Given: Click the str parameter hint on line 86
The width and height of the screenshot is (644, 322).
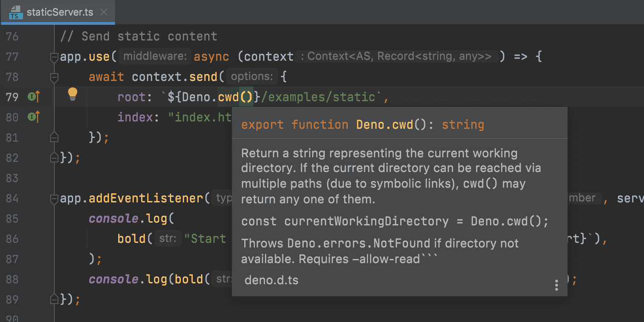Looking at the screenshot, I should click(168, 239).
